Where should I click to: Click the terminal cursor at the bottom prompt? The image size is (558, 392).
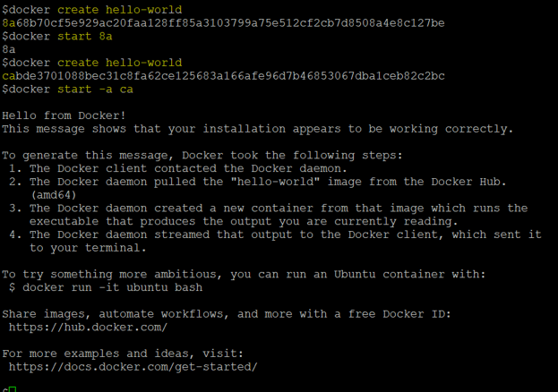coord(12,389)
